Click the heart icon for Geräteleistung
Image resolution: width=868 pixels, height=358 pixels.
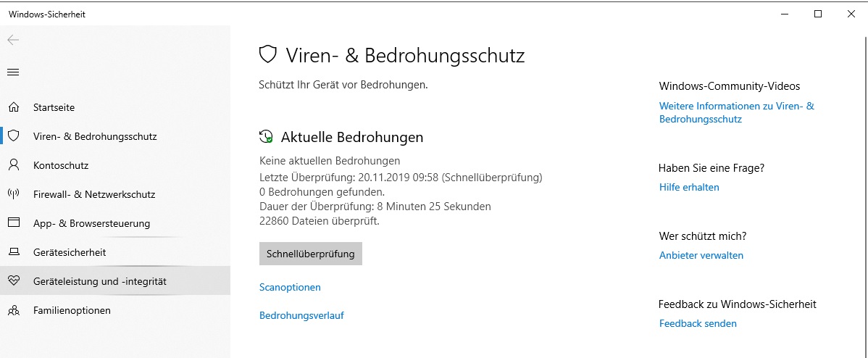[14, 281]
